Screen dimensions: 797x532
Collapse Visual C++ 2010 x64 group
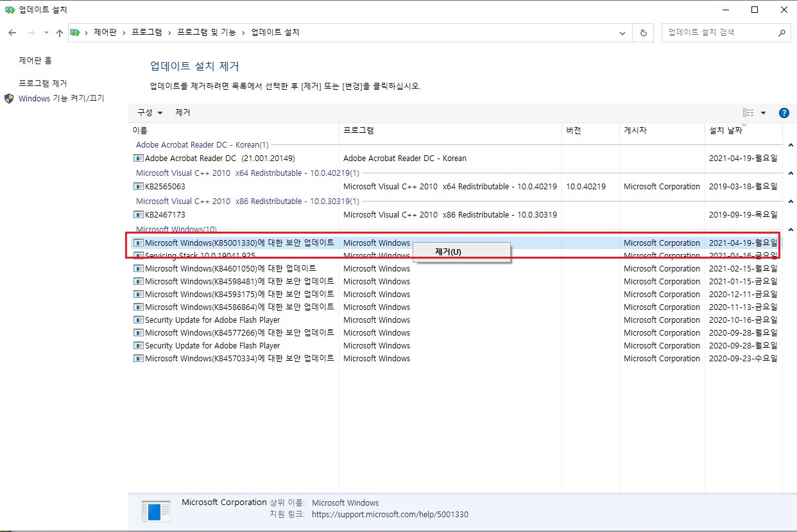(x=790, y=173)
